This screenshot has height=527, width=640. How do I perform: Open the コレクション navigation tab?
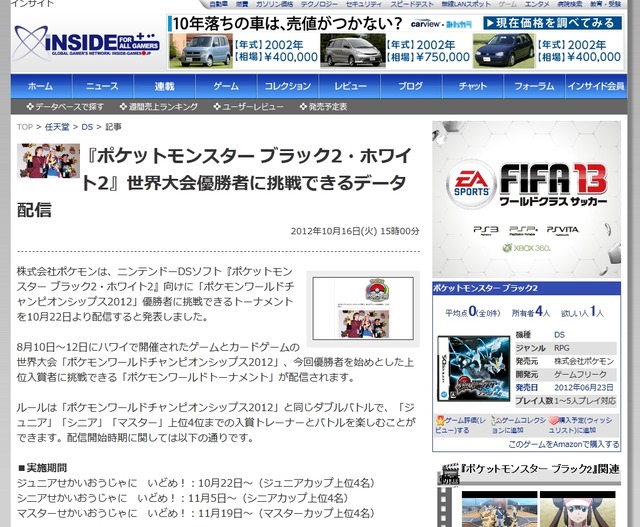click(288, 86)
